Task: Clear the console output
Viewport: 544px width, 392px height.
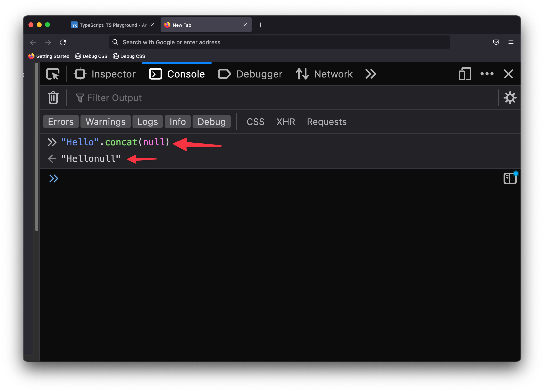Action: 53,97
